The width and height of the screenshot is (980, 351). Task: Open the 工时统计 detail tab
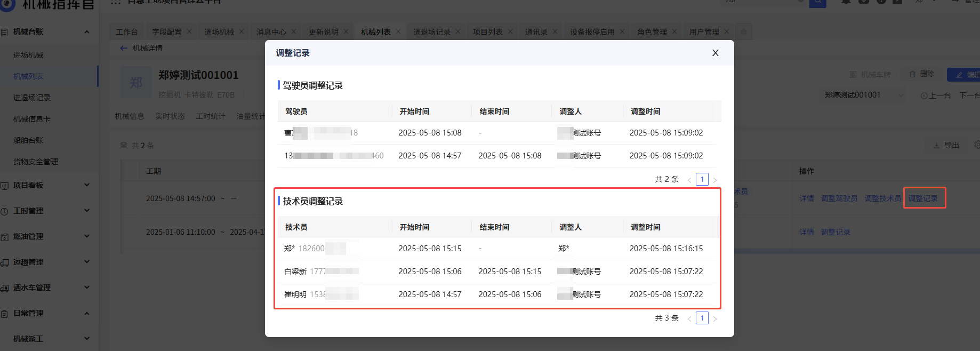211,116
